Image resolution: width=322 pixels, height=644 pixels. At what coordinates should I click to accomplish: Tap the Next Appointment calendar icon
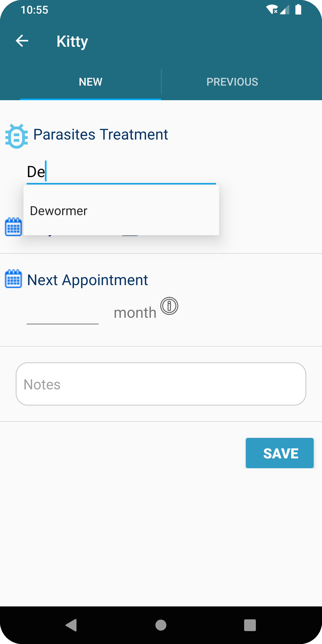[13, 279]
